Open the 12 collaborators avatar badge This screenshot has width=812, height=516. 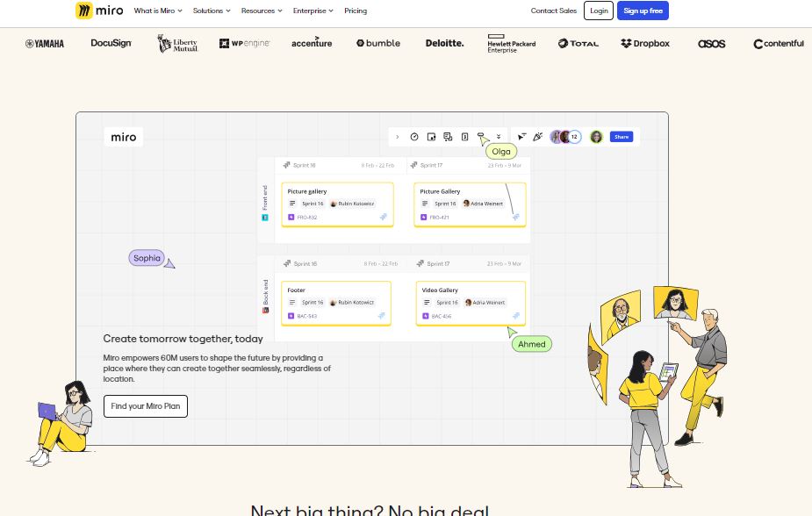(x=574, y=137)
